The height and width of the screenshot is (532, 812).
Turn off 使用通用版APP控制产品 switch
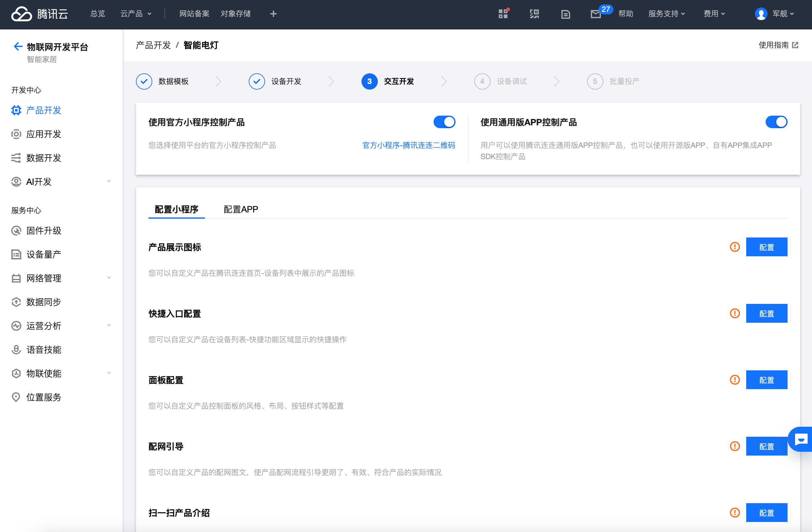tap(776, 122)
